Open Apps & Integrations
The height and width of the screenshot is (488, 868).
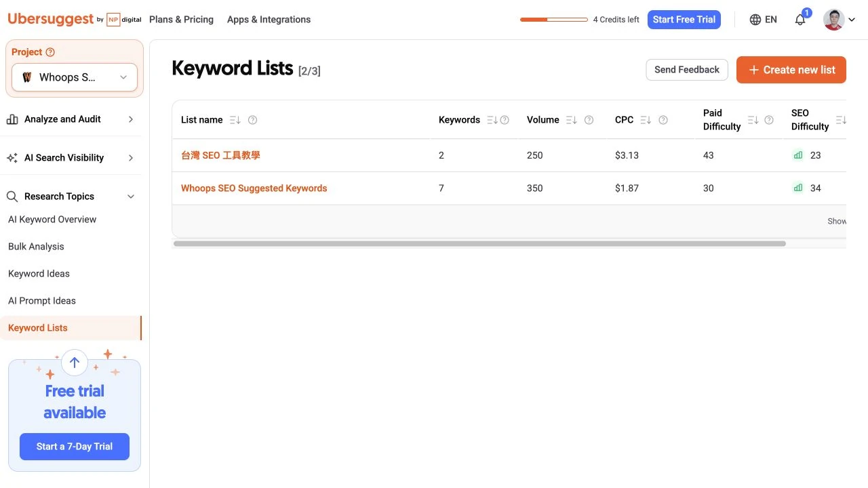point(269,20)
